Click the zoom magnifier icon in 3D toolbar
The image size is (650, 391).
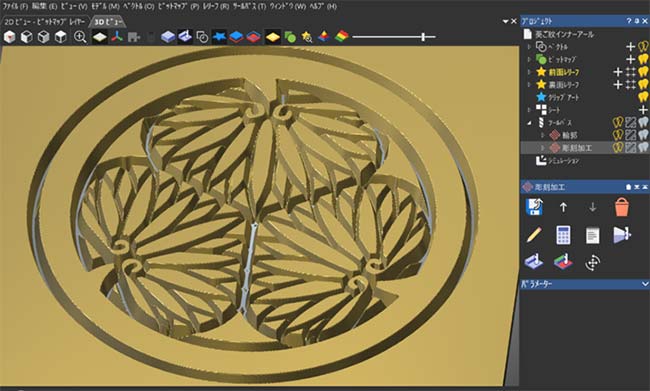click(80, 37)
